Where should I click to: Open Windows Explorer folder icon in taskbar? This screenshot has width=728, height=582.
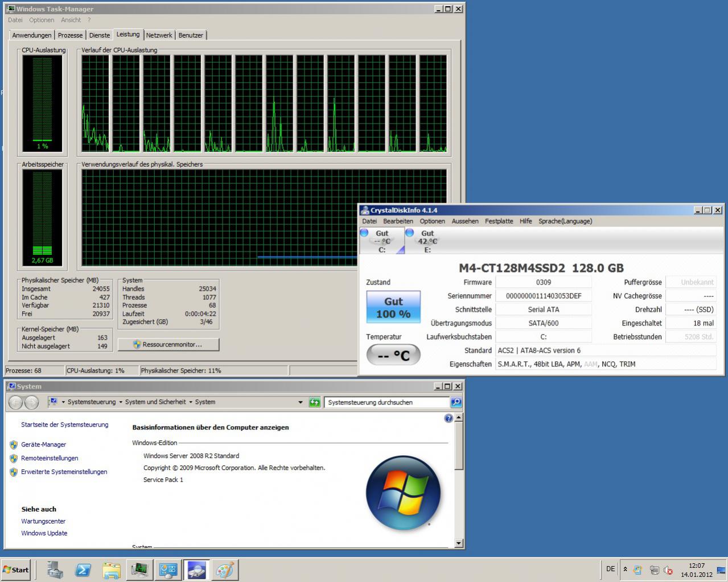pyautogui.click(x=112, y=569)
